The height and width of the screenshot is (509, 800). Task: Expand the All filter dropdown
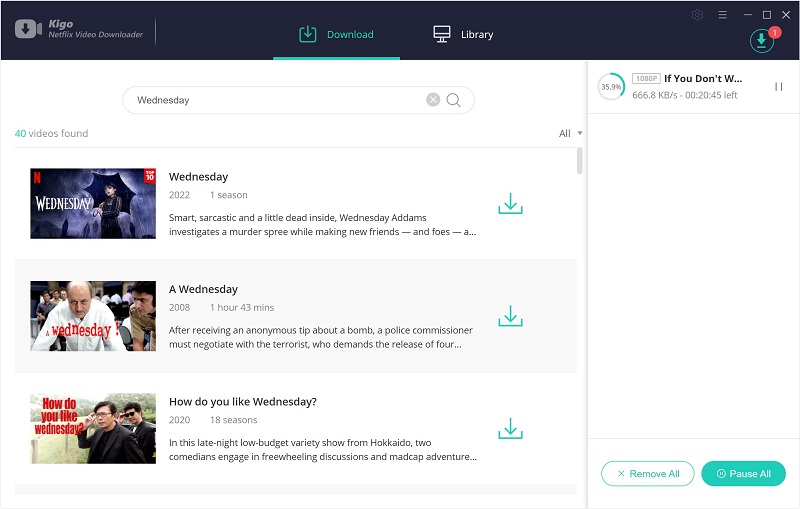570,133
